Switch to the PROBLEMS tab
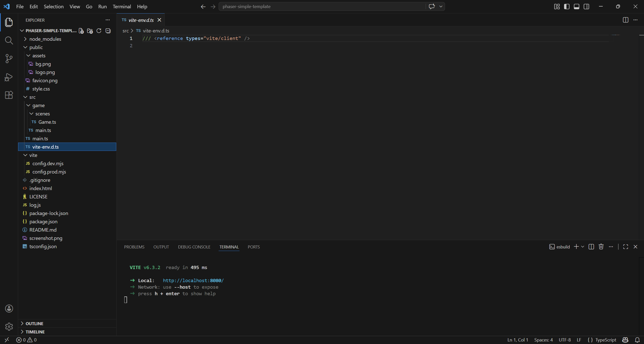644x344 pixels. tap(134, 247)
